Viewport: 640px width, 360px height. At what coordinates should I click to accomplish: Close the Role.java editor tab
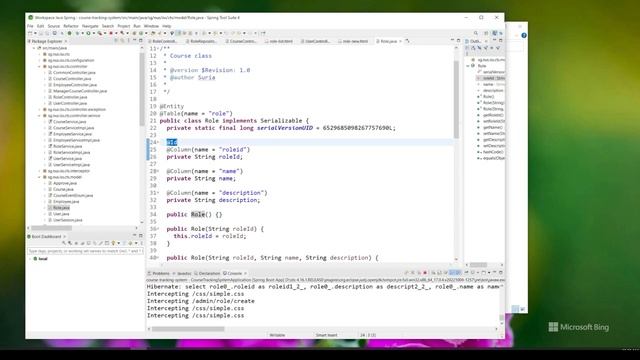point(400,41)
